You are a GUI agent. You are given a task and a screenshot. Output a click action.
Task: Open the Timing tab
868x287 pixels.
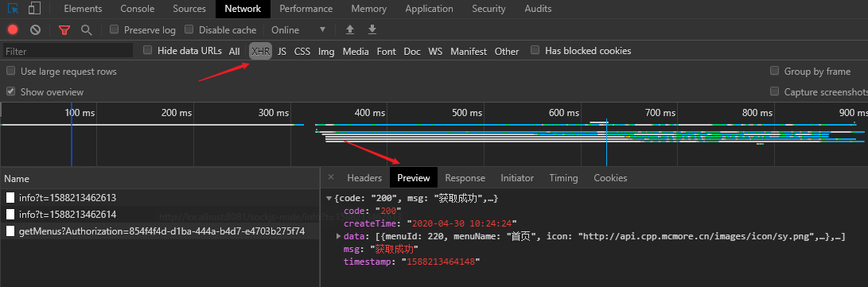click(x=563, y=177)
